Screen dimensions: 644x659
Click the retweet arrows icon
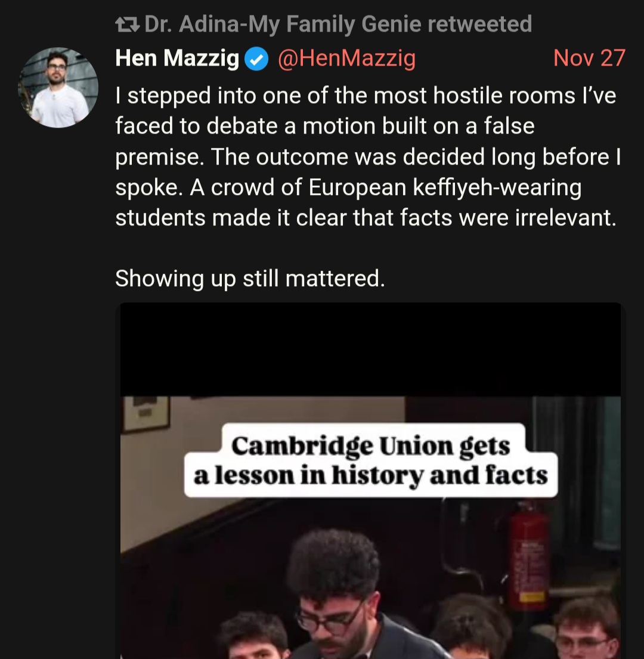tap(127, 25)
